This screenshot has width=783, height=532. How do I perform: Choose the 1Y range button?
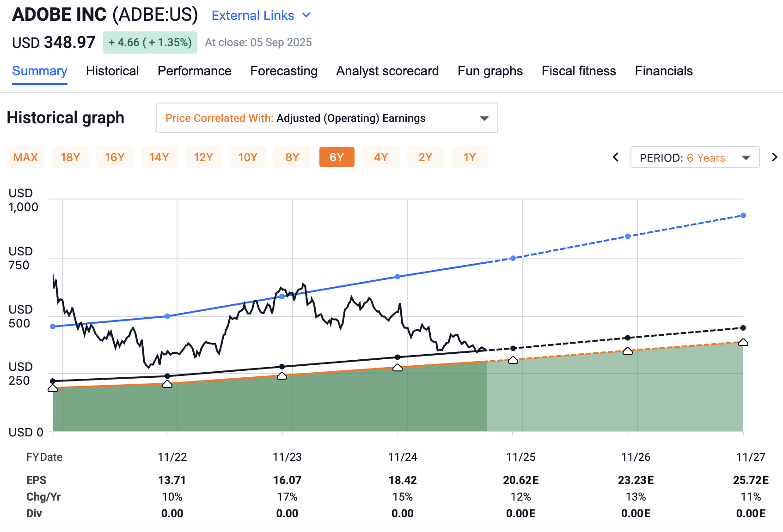coord(470,157)
